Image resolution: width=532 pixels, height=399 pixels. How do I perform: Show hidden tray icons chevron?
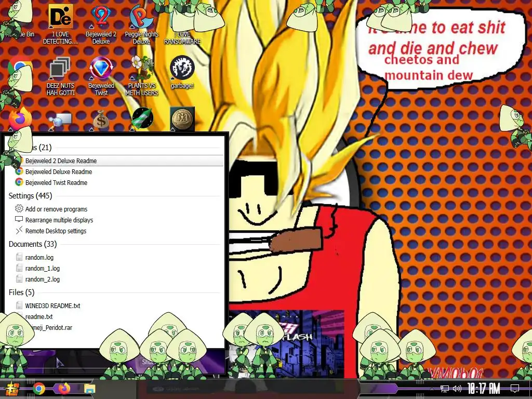tap(432, 389)
